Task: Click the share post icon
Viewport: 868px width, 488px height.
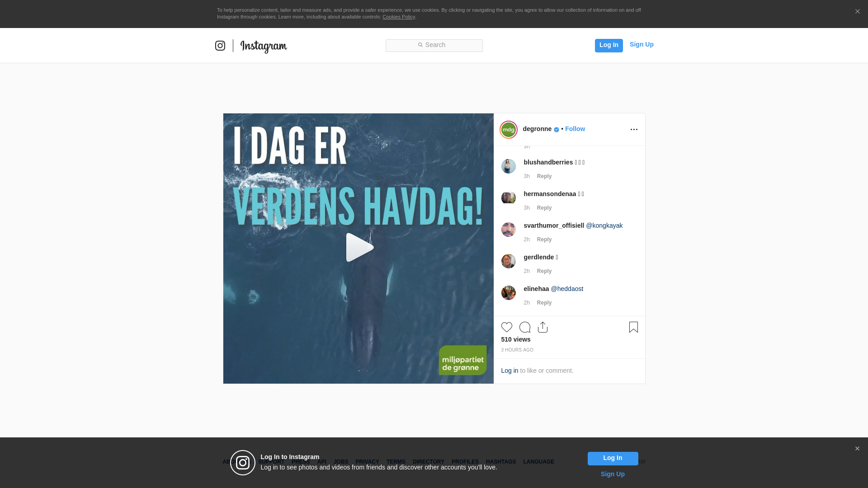Action: point(542,327)
